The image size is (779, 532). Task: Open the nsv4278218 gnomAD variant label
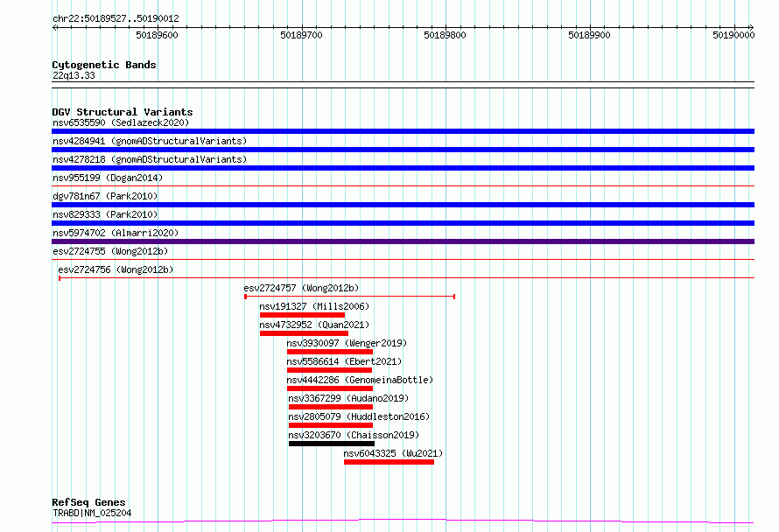pos(150,159)
